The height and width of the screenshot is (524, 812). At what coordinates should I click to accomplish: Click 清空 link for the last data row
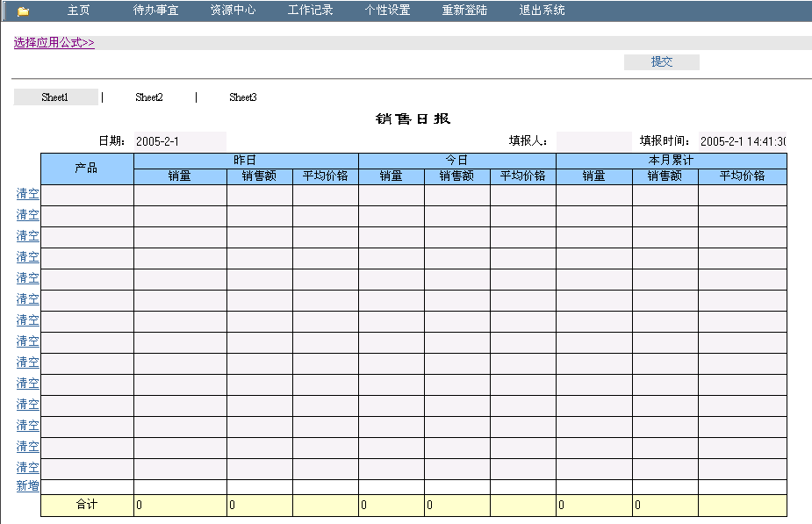point(27,468)
